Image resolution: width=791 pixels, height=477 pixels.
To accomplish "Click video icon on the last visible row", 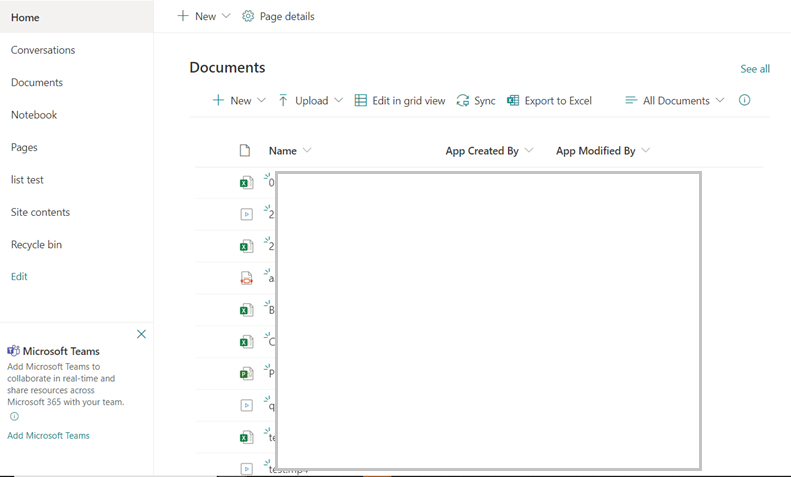I will pyautogui.click(x=246, y=468).
